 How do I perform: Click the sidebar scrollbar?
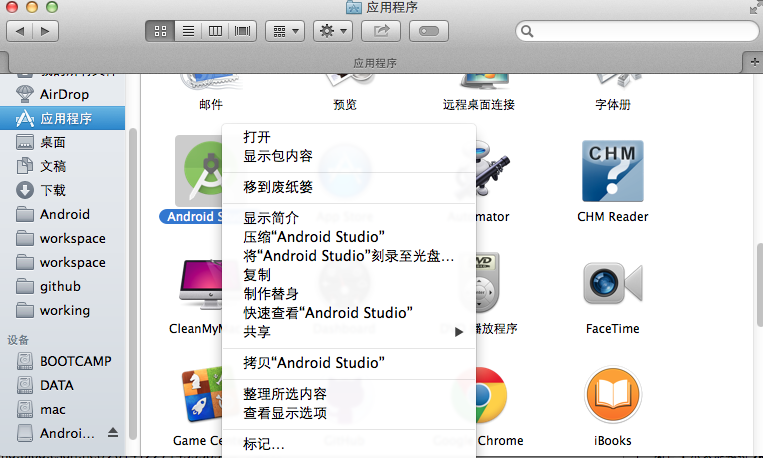[x=132, y=282]
